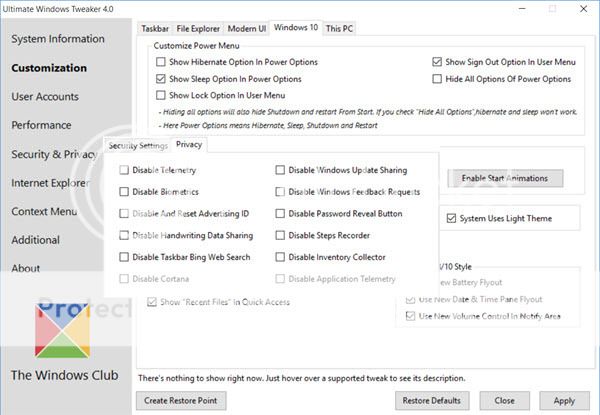Click Create Restore Point button
The height and width of the screenshot is (415, 600).
181,400
